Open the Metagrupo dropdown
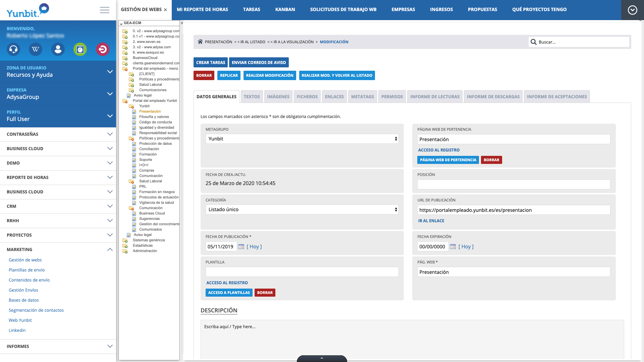 [x=302, y=139]
